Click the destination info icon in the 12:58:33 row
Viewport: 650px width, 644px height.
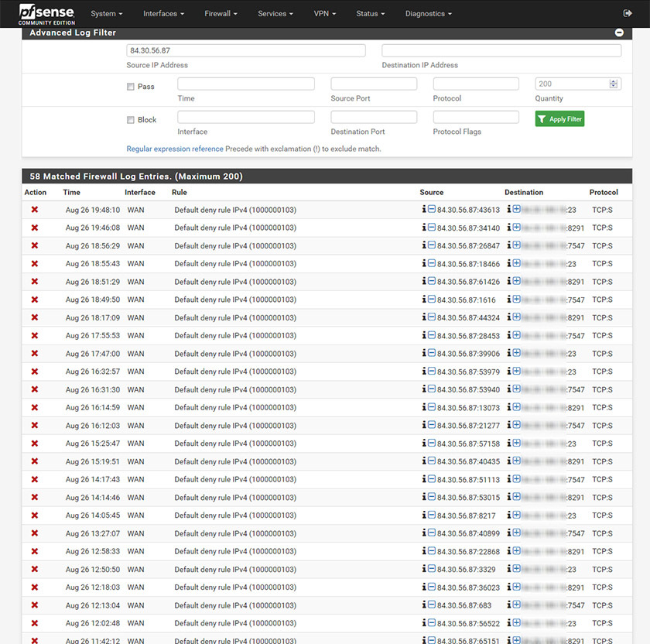[x=509, y=550]
